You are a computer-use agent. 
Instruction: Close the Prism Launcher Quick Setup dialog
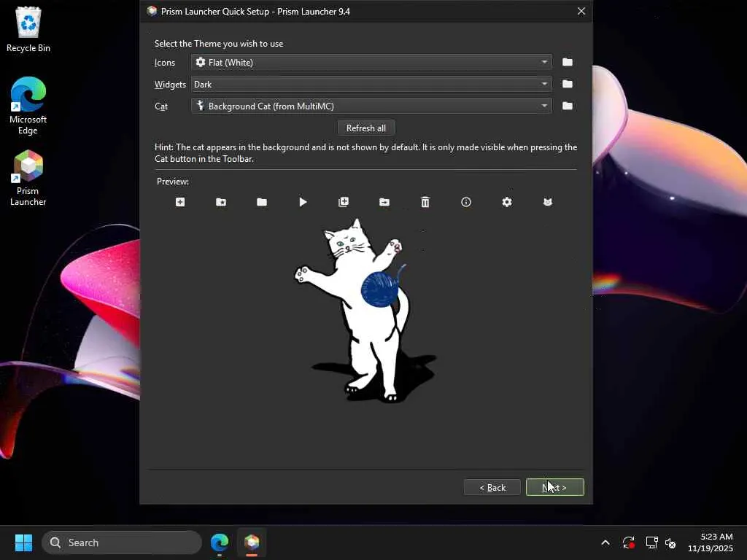pos(581,11)
